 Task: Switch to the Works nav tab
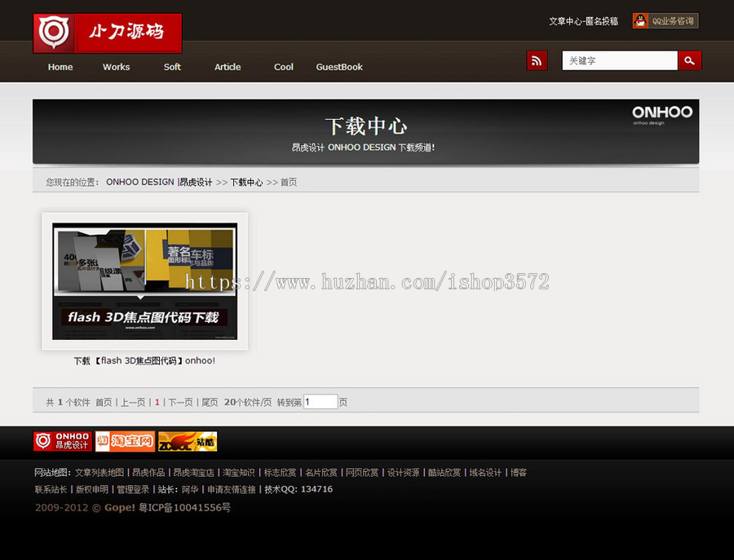coord(116,67)
